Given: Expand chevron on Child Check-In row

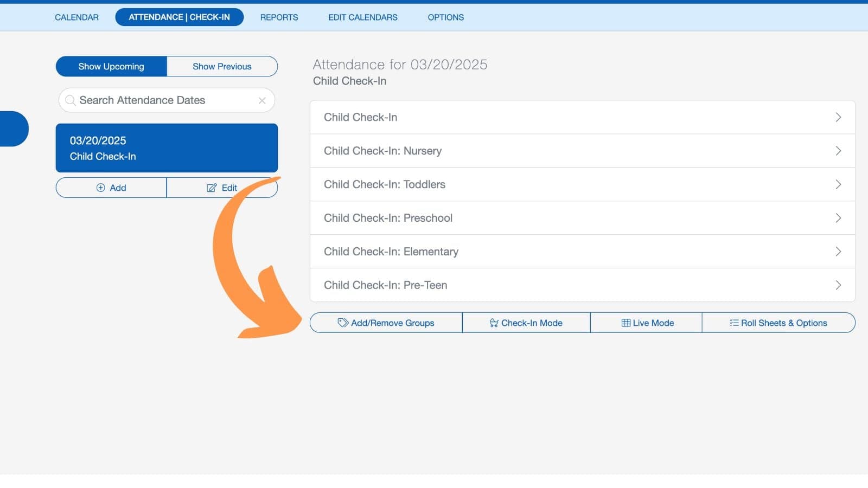Looking at the screenshot, I should [838, 117].
